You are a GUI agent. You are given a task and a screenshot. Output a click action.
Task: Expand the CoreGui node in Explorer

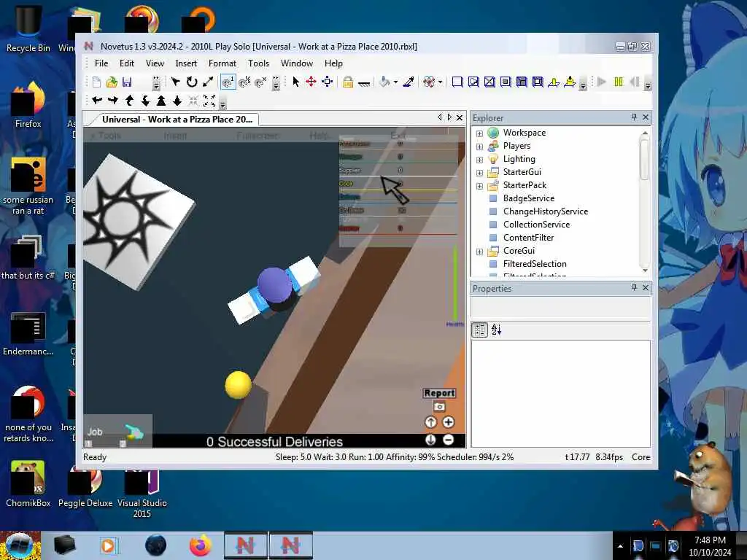click(480, 252)
